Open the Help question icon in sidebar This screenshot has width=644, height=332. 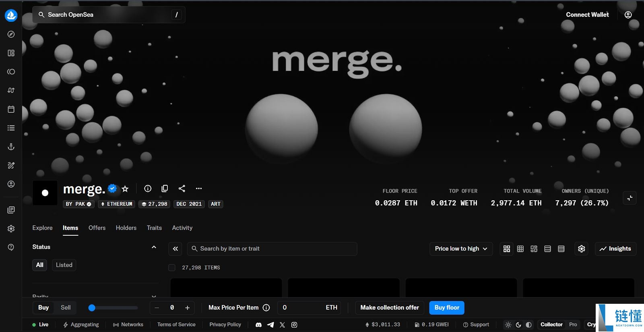[x=11, y=247]
